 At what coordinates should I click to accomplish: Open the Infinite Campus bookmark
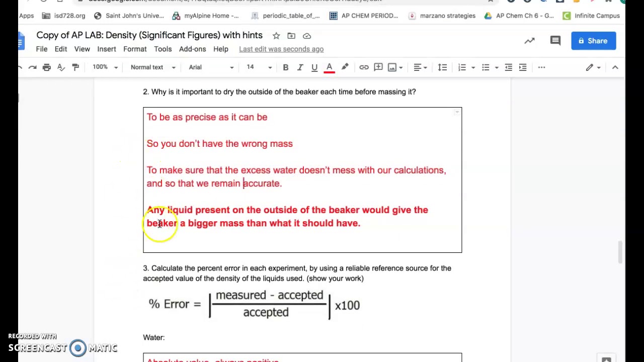coord(591,16)
